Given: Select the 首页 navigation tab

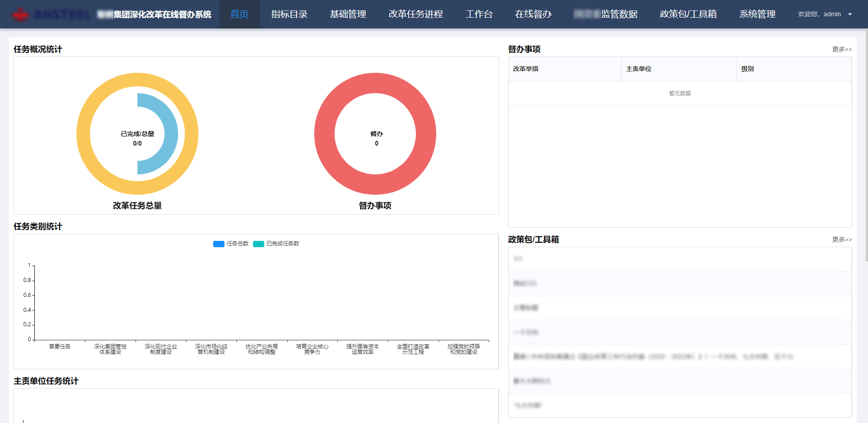Looking at the screenshot, I should coord(239,14).
